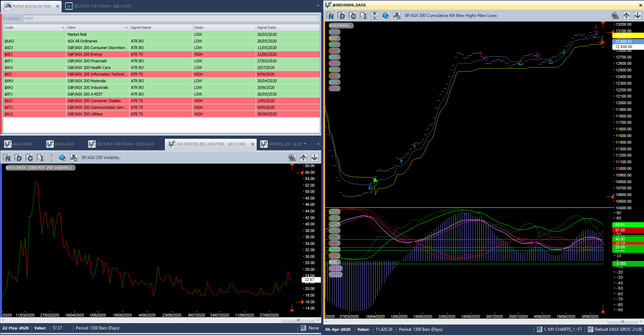The height and width of the screenshot is (335, 644).
Task: Click the Signal Name column header
Action: [161, 28]
